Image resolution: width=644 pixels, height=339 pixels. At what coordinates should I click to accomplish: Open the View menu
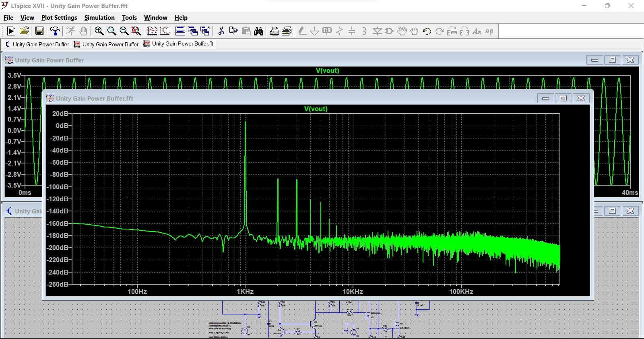27,18
